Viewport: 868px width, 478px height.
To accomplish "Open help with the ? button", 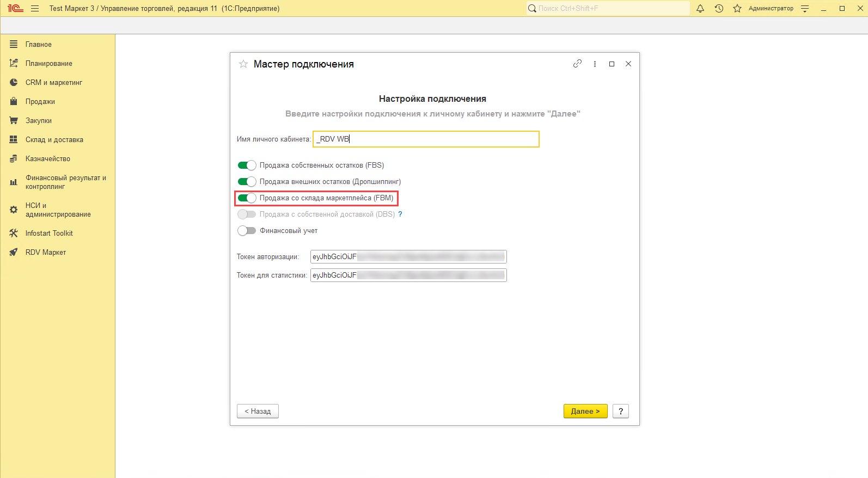I will point(621,411).
